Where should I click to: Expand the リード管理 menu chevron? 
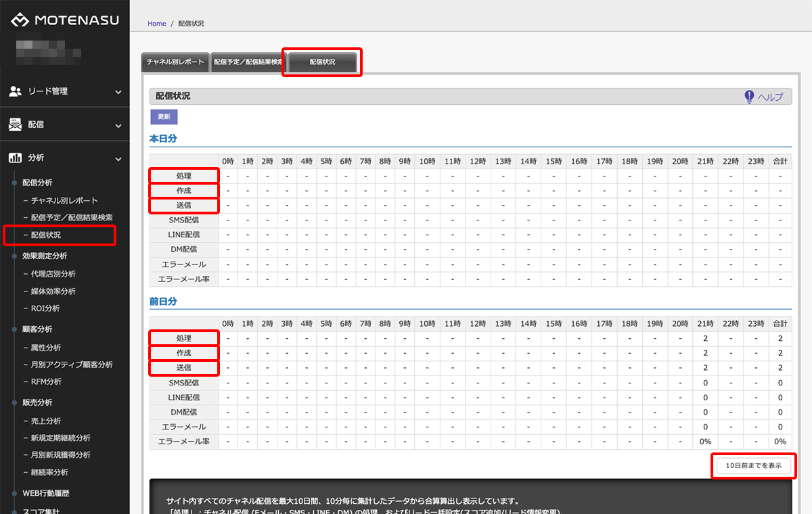(118, 92)
